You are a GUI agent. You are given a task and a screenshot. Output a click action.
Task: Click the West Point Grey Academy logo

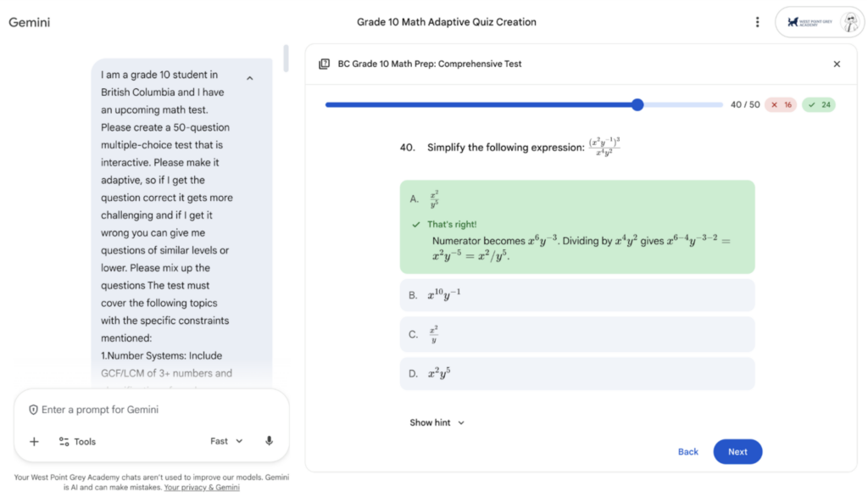(810, 22)
